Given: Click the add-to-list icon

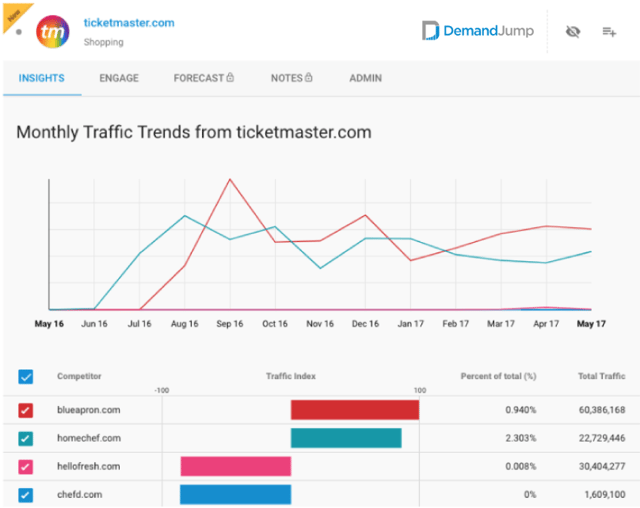Looking at the screenshot, I should pyautogui.click(x=609, y=31).
